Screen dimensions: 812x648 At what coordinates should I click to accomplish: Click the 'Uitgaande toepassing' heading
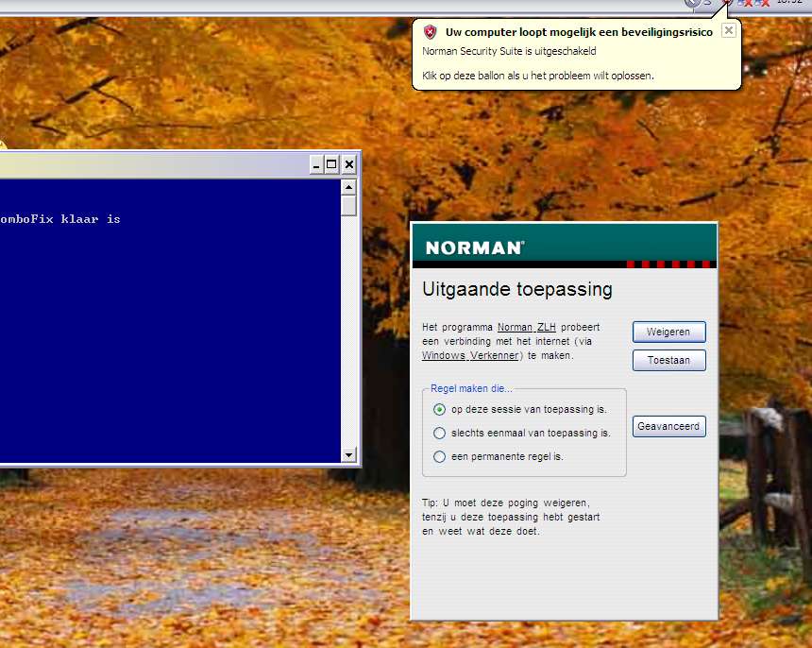click(516, 289)
